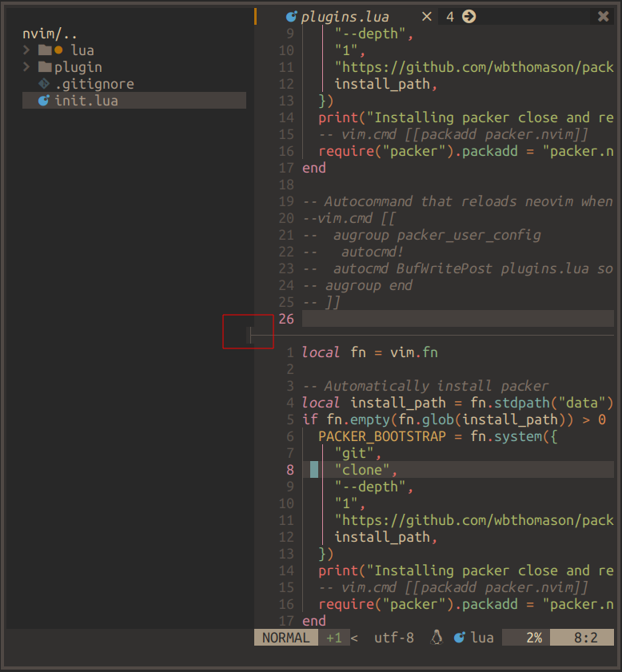Click the Lua filetype icon in statusline
The width and height of the screenshot is (622, 672).
(x=460, y=638)
